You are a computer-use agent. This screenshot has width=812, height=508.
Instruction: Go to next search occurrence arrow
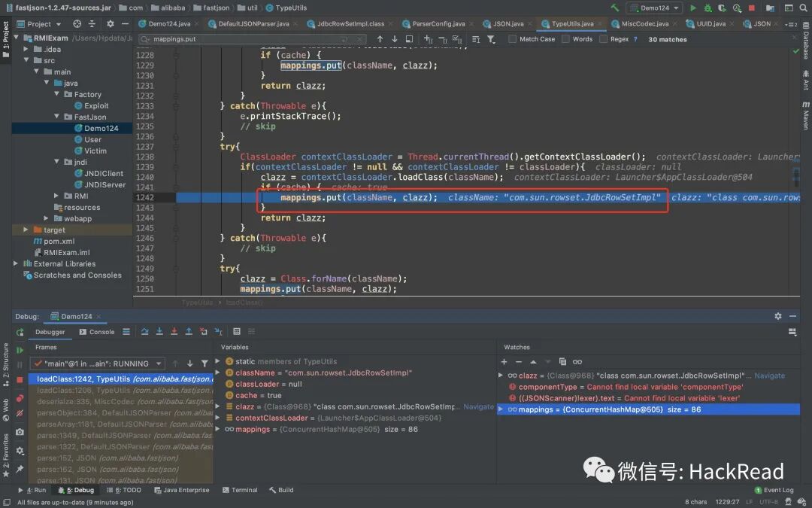coord(395,39)
